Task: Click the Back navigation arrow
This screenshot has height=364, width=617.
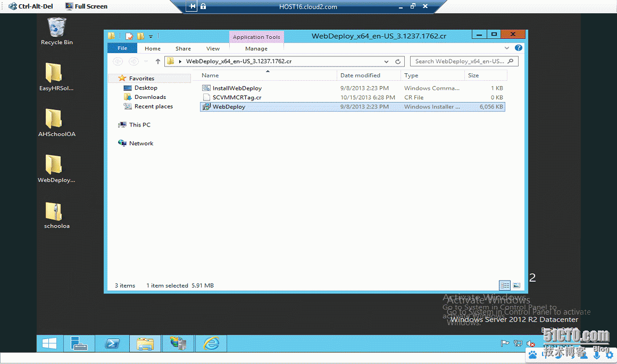Action: tap(118, 61)
